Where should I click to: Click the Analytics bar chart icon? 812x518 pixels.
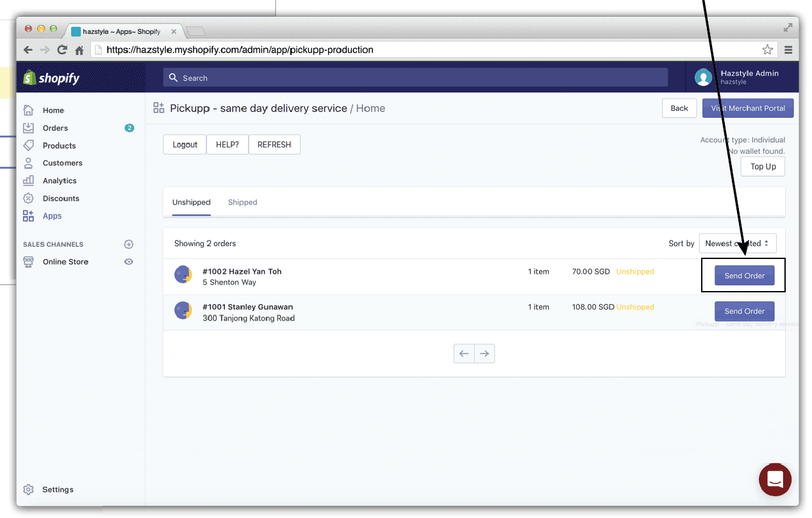click(x=28, y=181)
